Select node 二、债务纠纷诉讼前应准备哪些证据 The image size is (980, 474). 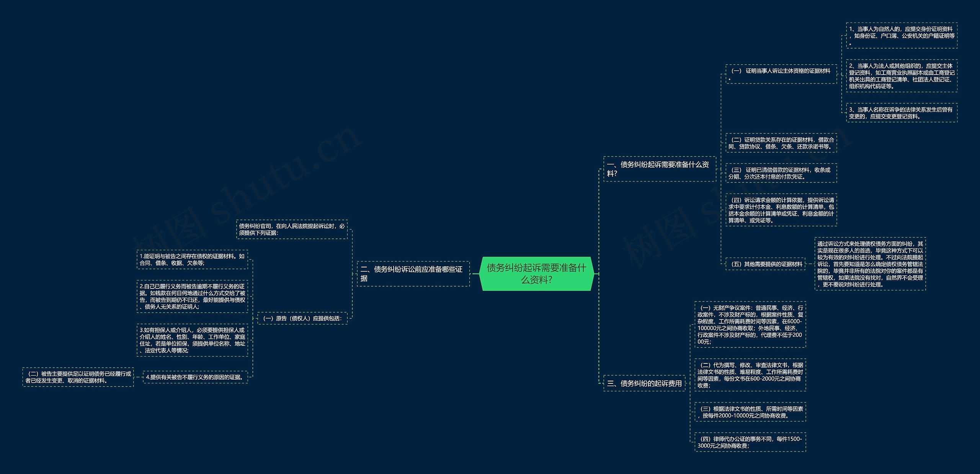point(413,274)
